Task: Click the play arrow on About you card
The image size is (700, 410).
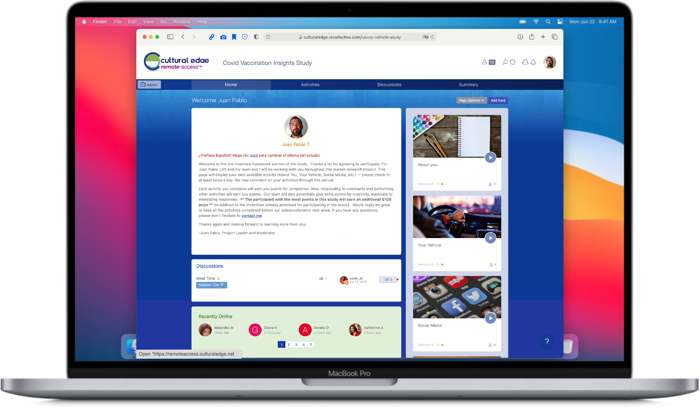Action: (490, 157)
